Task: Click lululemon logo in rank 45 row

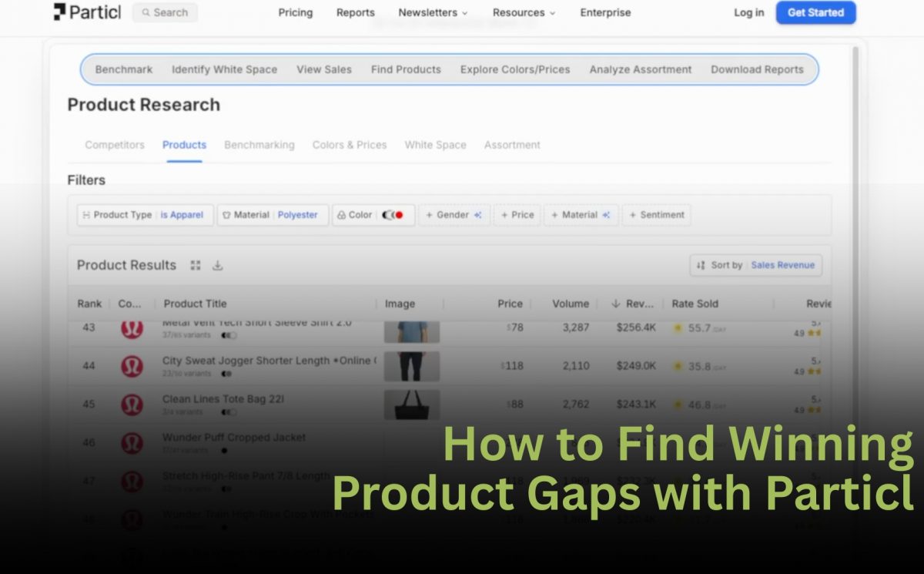Action: point(132,404)
